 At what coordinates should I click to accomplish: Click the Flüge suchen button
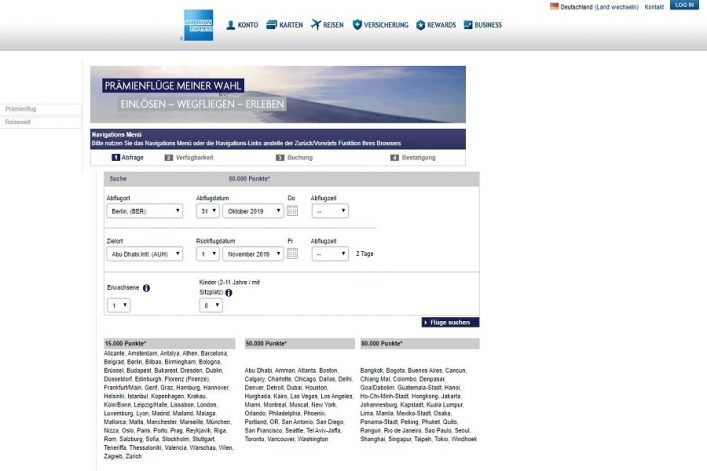pos(450,322)
